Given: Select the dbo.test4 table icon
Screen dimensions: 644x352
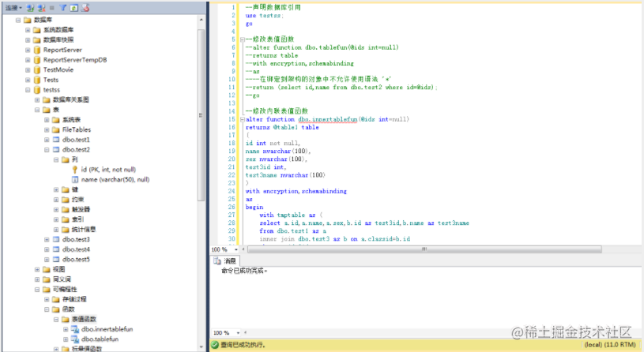Looking at the screenshot, I should click(56, 249).
